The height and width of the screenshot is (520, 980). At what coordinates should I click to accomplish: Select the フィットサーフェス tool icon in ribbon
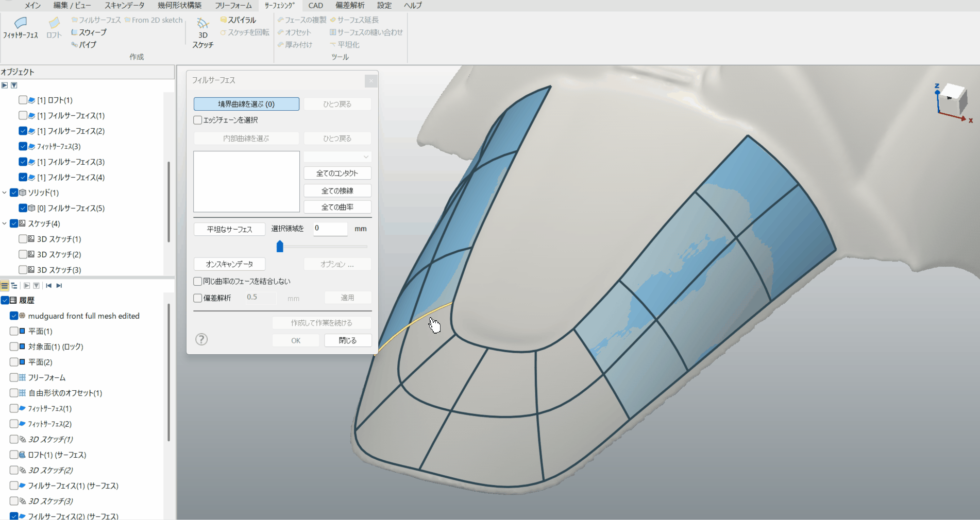[x=20, y=24]
